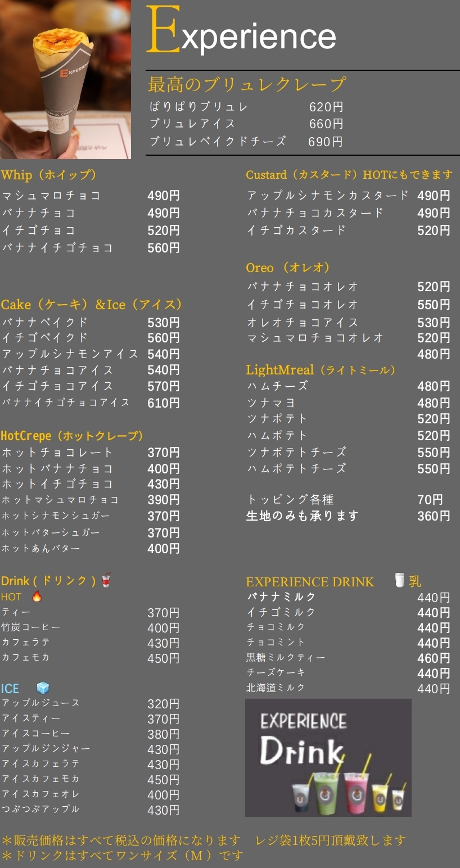Pick バナナチョコオレオ

point(303,287)
